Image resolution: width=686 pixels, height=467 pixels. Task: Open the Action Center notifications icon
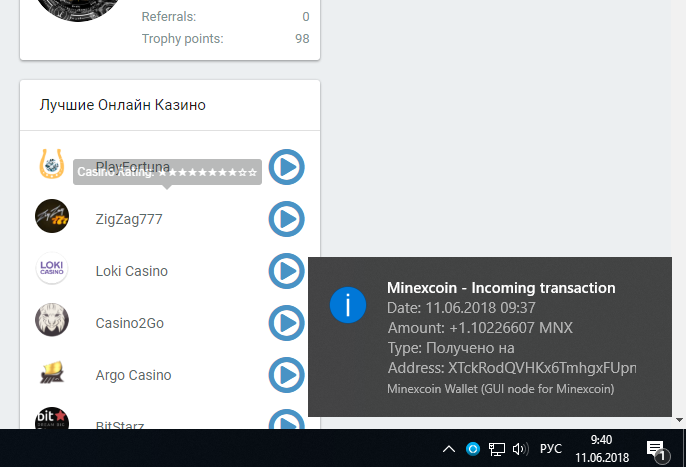click(x=658, y=450)
